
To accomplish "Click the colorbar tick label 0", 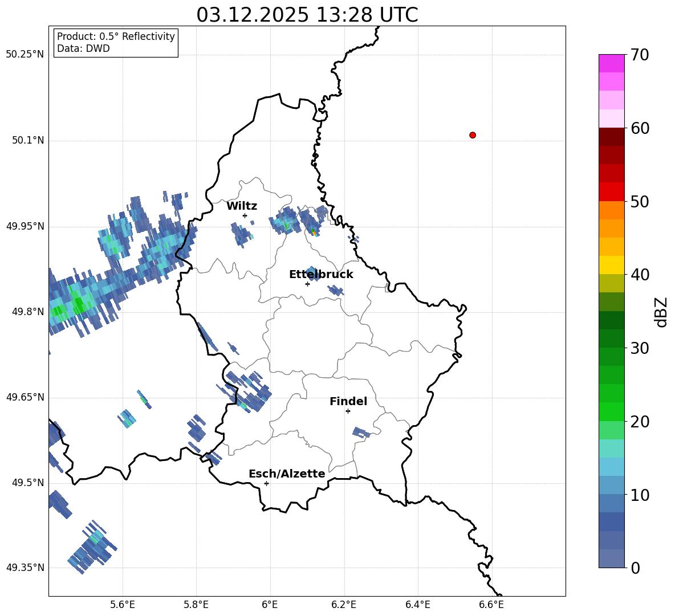I will click(x=636, y=568).
